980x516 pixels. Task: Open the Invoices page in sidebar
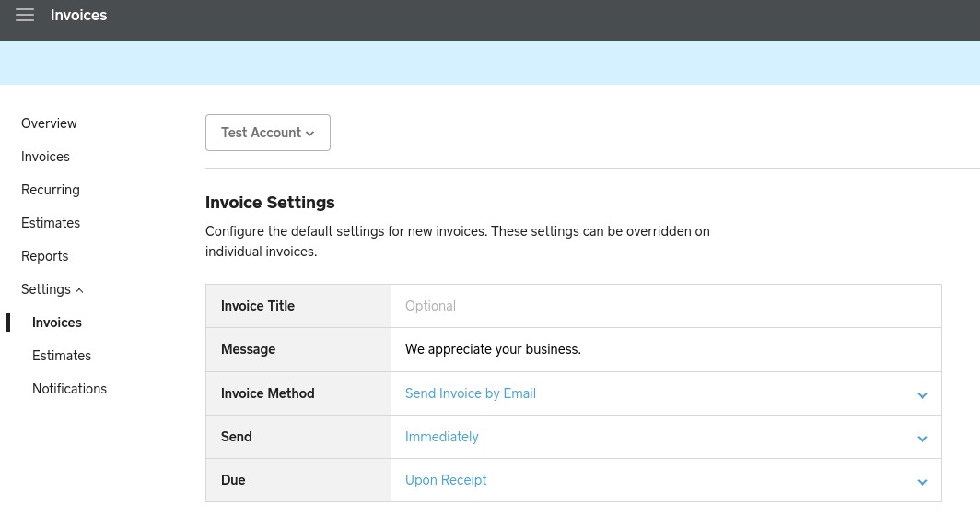pyautogui.click(x=45, y=157)
